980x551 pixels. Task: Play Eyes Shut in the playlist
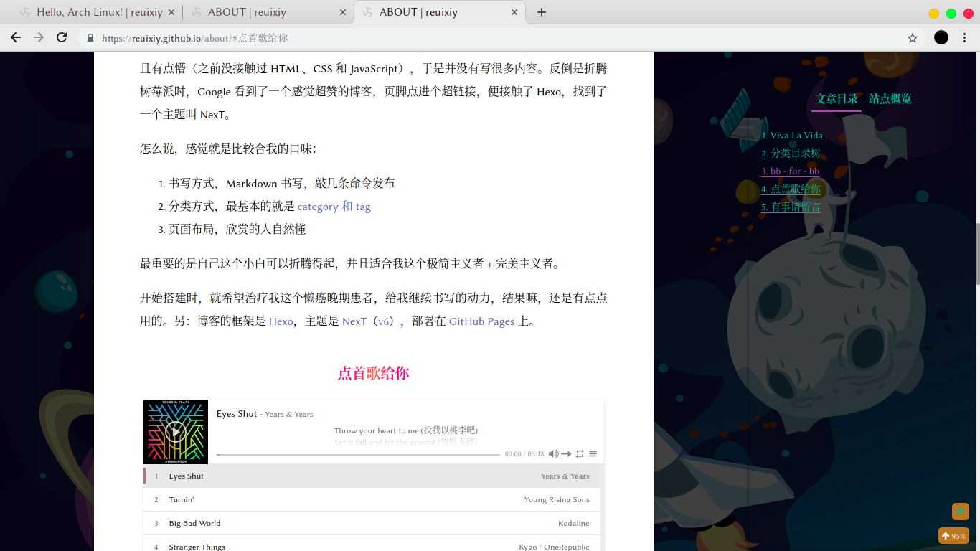[x=373, y=476]
